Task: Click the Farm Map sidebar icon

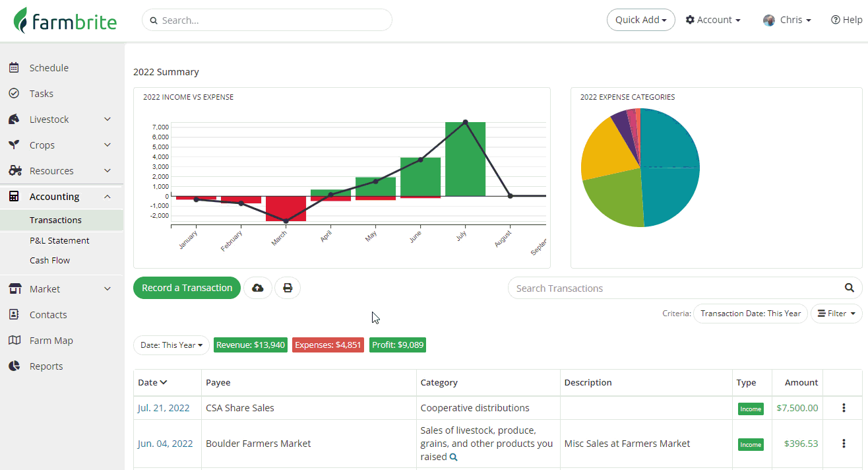Action: [14, 341]
